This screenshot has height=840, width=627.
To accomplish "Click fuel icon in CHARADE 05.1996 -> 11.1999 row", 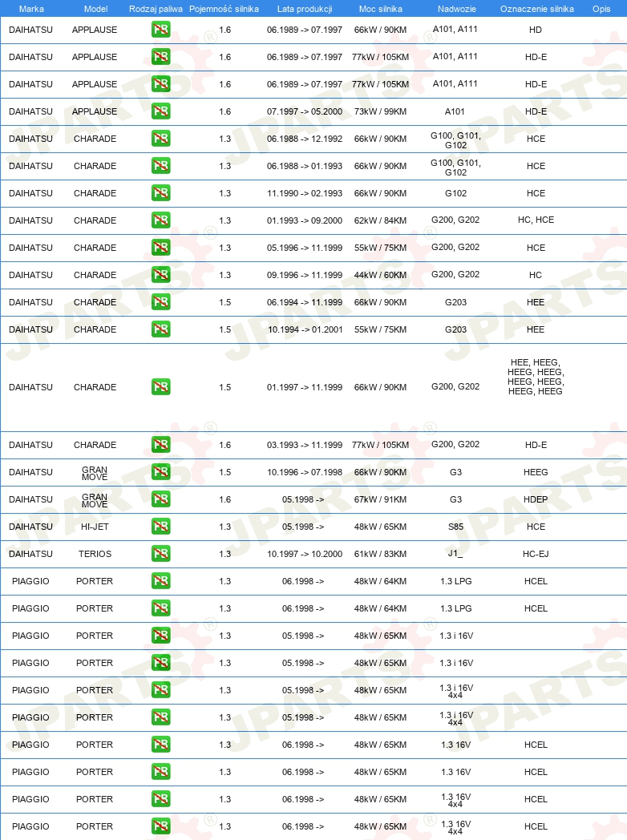I will click(161, 248).
